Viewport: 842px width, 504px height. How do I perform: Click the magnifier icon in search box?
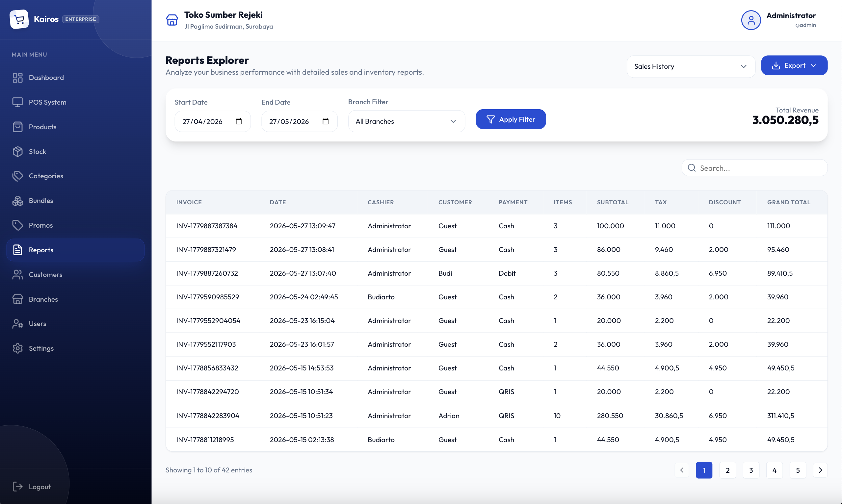692,168
